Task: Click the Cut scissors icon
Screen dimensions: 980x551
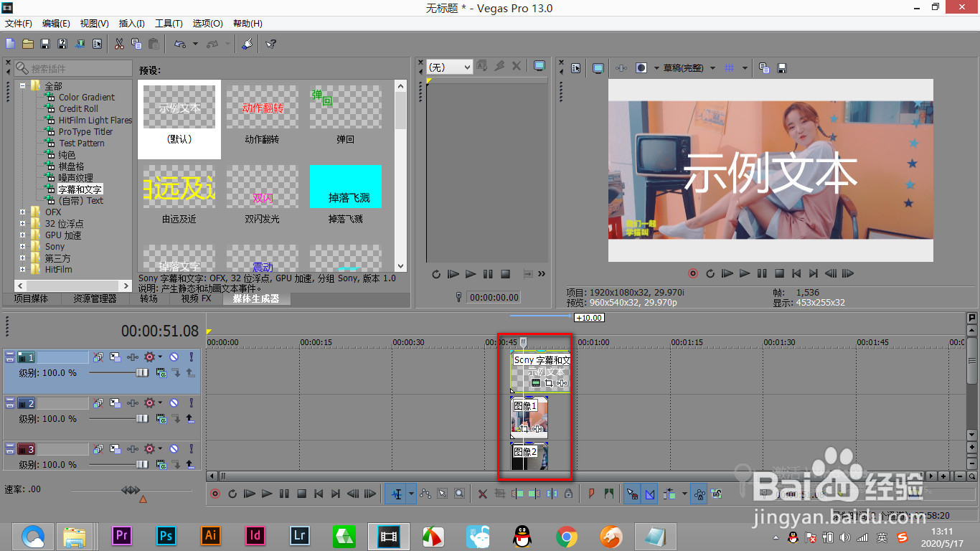Action: click(x=119, y=44)
